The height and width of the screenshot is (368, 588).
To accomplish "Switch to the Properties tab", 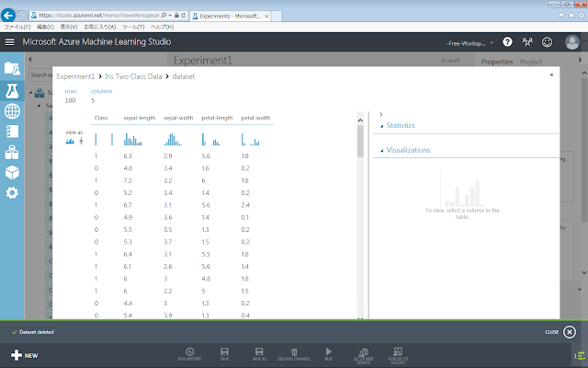I will (497, 62).
